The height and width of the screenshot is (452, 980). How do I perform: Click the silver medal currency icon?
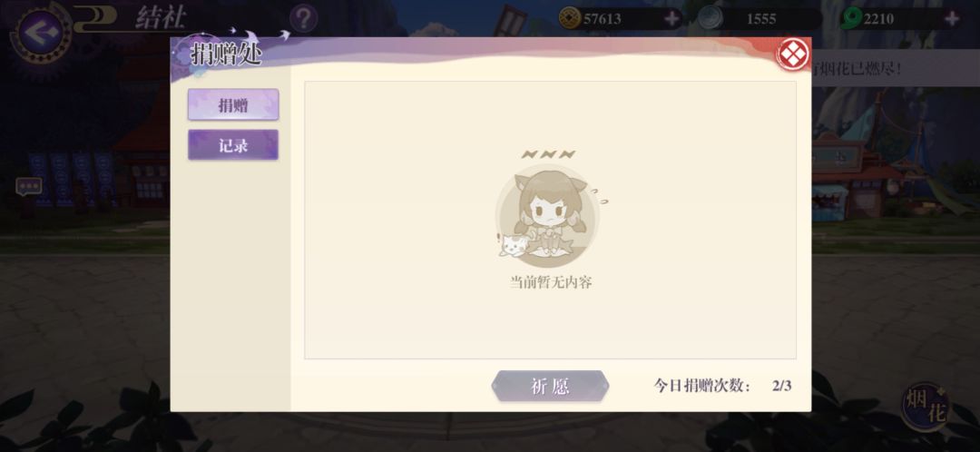[710, 18]
